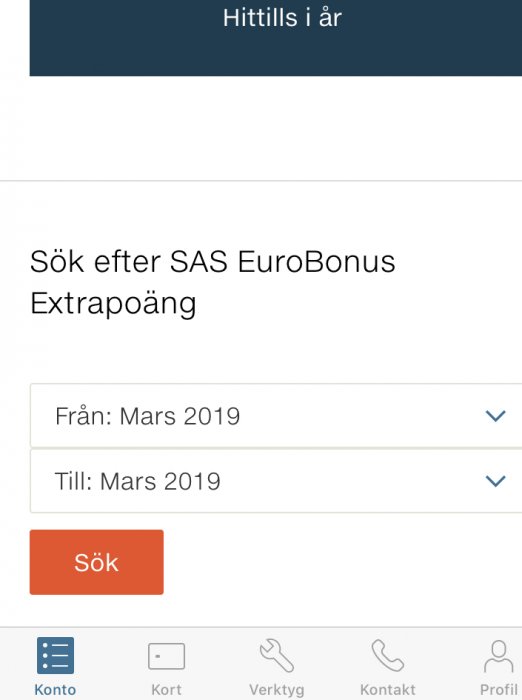Tap the Kontakt phone icon
This screenshot has height=700, width=522.
pyautogui.click(x=388, y=655)
